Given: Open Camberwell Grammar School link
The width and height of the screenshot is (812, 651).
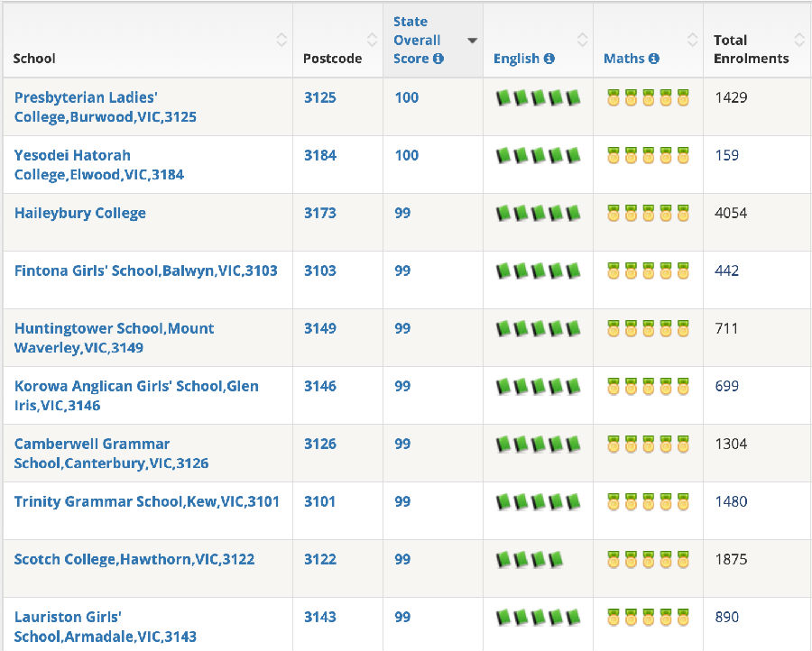Looking at the screenshot, I should (111, 454).
